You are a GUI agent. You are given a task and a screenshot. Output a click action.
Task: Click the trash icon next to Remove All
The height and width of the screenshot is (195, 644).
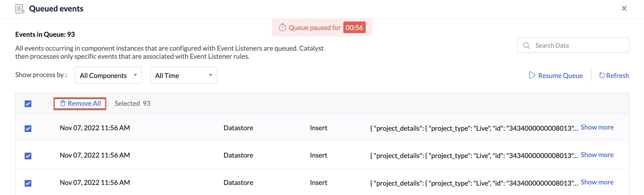63,103
